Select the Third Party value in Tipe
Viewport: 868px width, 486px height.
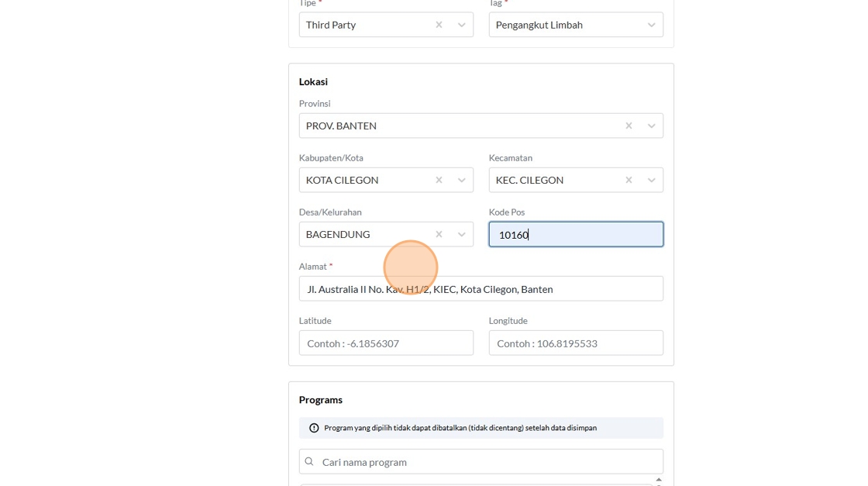pos(331,25)
